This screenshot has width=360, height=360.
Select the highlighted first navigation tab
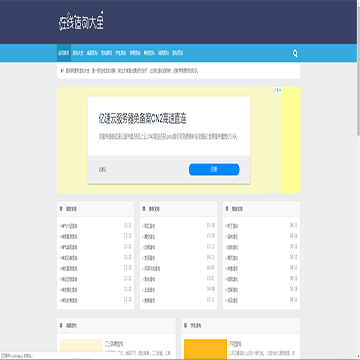point(64,53)
